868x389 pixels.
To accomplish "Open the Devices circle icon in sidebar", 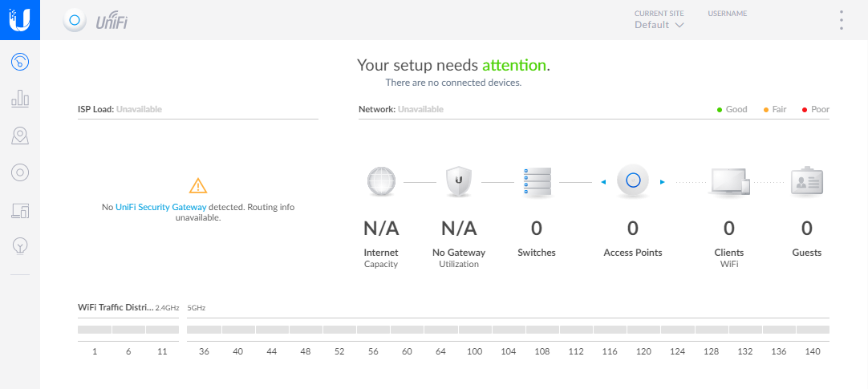I will (x=20, y=172).
